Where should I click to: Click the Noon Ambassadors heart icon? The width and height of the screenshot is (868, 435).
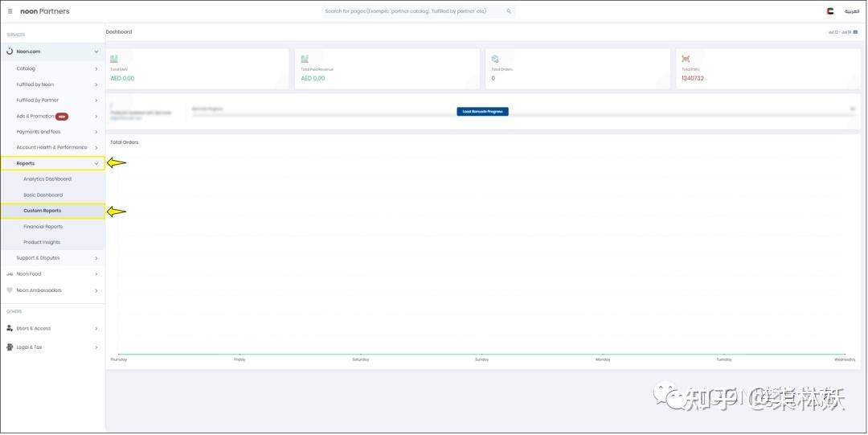10,289
